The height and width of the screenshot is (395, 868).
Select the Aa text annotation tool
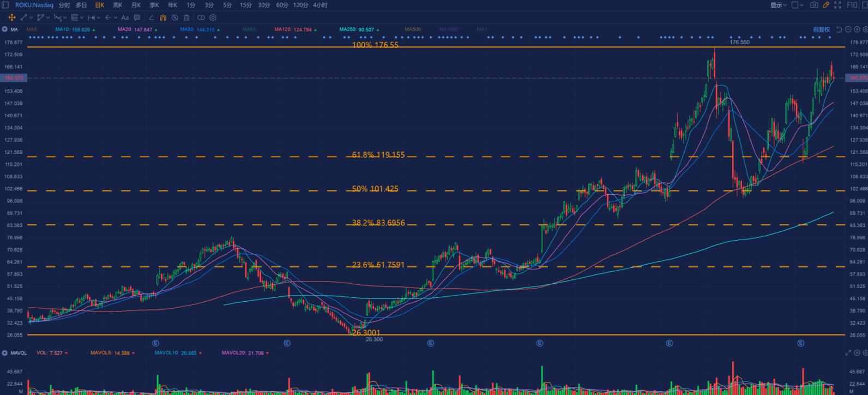[125, 17]
